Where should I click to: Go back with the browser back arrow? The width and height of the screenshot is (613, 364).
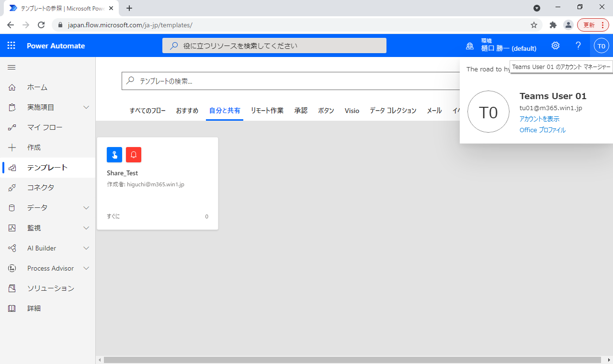(x=11, y=25)
